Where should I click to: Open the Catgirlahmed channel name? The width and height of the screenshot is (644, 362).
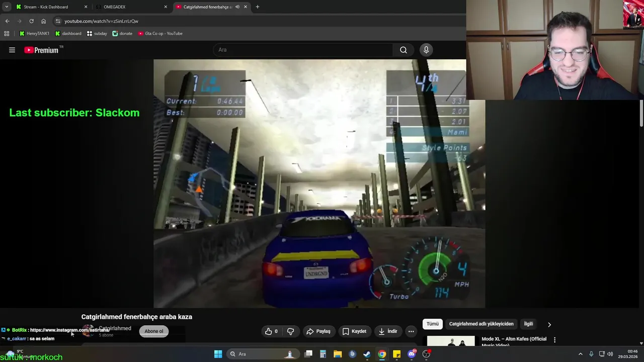click(115, 328)
